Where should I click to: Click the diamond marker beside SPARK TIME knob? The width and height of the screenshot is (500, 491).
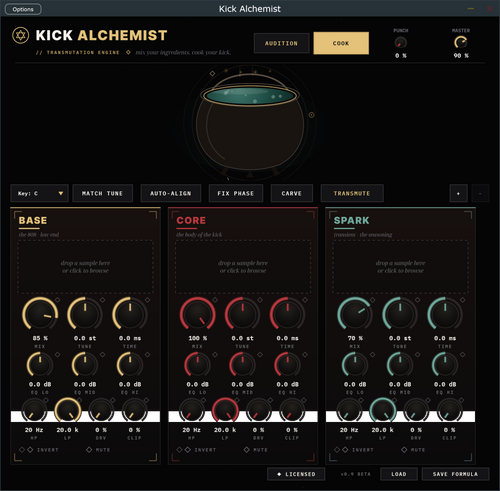(x=463, y=300)
